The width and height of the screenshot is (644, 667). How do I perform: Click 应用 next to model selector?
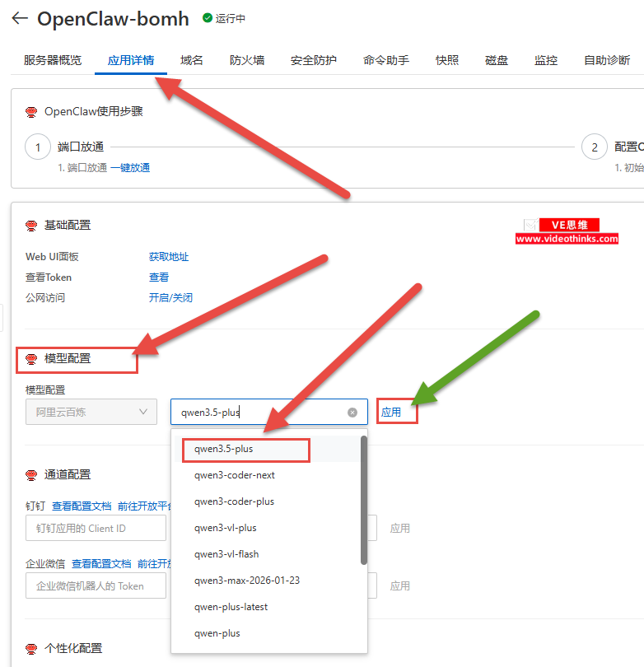(x=392, y=413)
